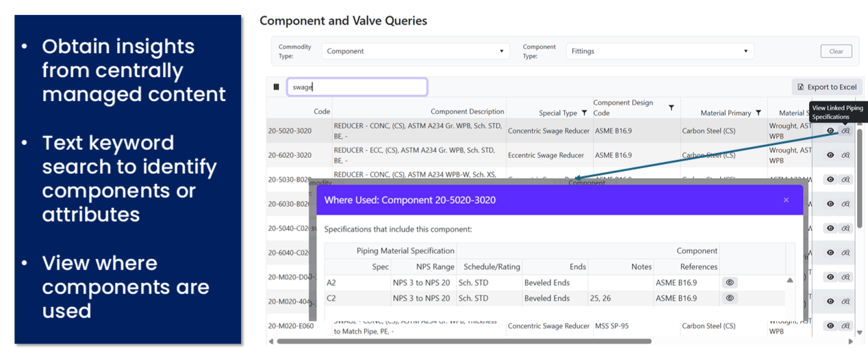Click the Schedule/Rating header in the dialog
Viewport: 868px width, 359px height.
point(492,267)
